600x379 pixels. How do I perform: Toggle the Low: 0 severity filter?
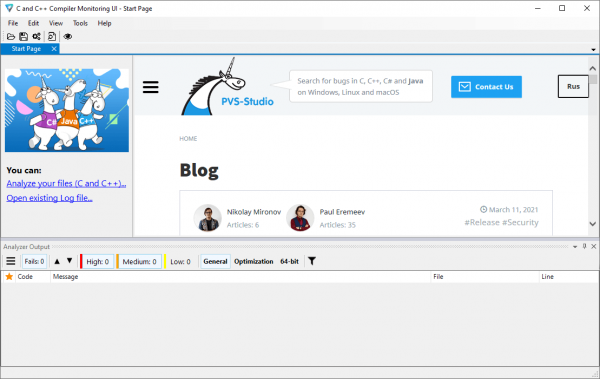pyautogui.click(x=180, y=261)
